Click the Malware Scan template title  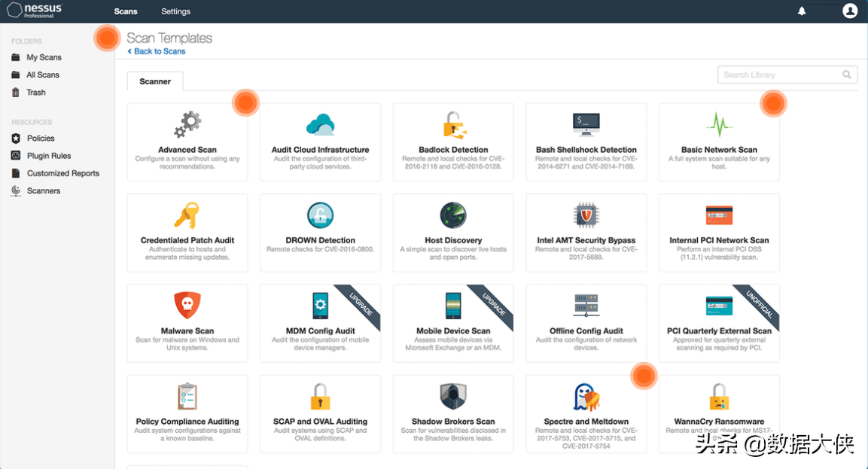[x=187, y=331]
